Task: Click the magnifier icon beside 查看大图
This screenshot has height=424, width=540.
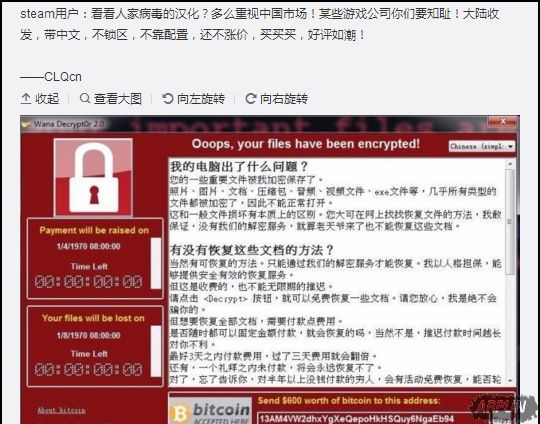Action: pos(85,99)
